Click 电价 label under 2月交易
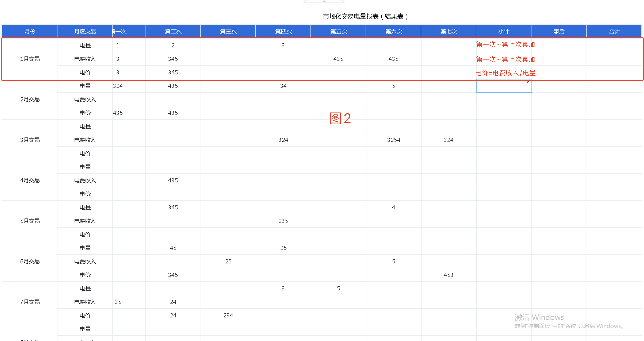This screenshot has height=341, width=644. [85, 113]
